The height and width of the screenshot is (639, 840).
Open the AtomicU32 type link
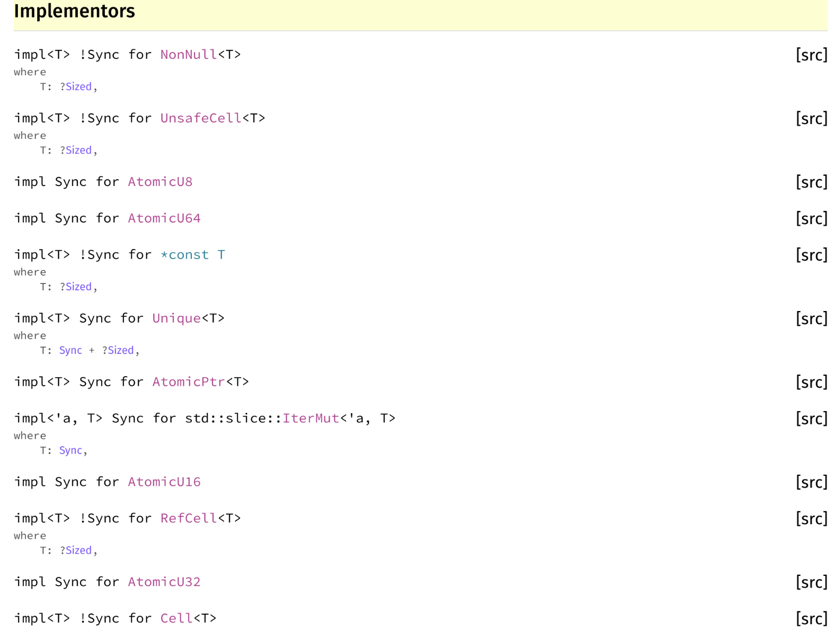(x=164, y=582)
